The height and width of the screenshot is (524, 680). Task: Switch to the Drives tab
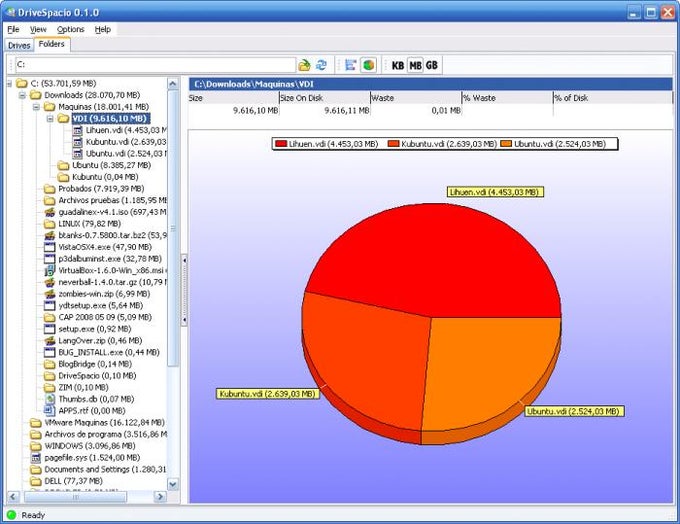point(19,46)
